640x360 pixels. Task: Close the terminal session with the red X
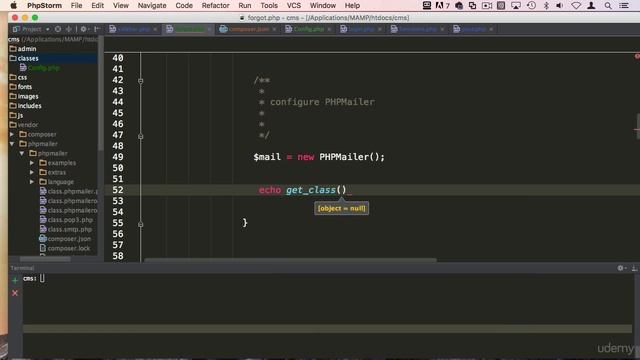click(x=15, y=293)
